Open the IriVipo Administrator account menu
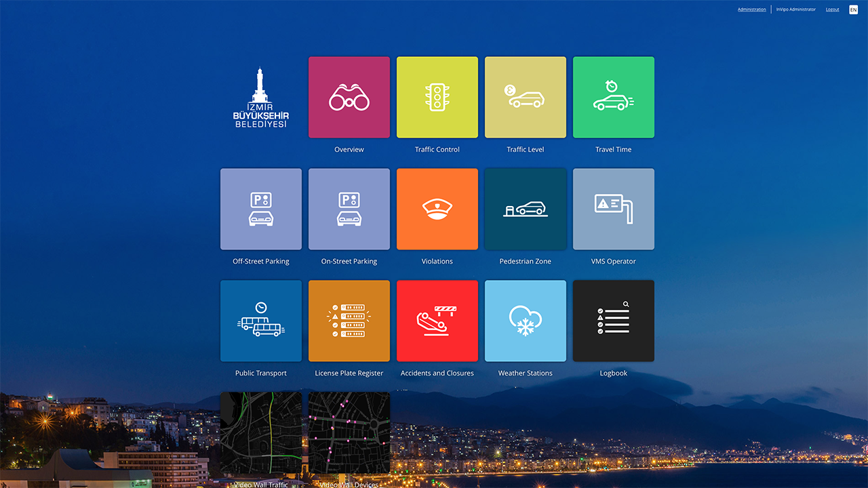The height and width of the screenshot is (488, 868). click(x=796, y=9)
